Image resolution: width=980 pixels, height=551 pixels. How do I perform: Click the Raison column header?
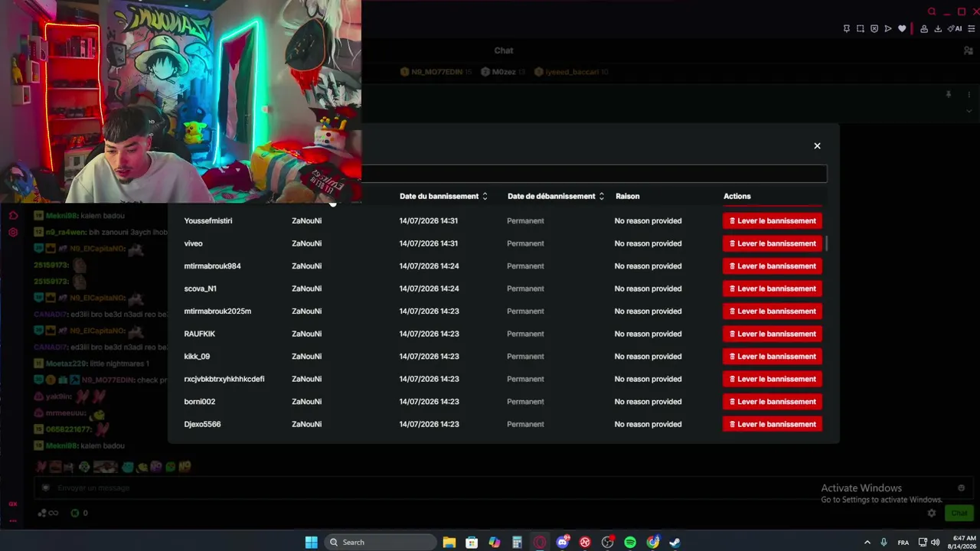(x=627, y=197)
